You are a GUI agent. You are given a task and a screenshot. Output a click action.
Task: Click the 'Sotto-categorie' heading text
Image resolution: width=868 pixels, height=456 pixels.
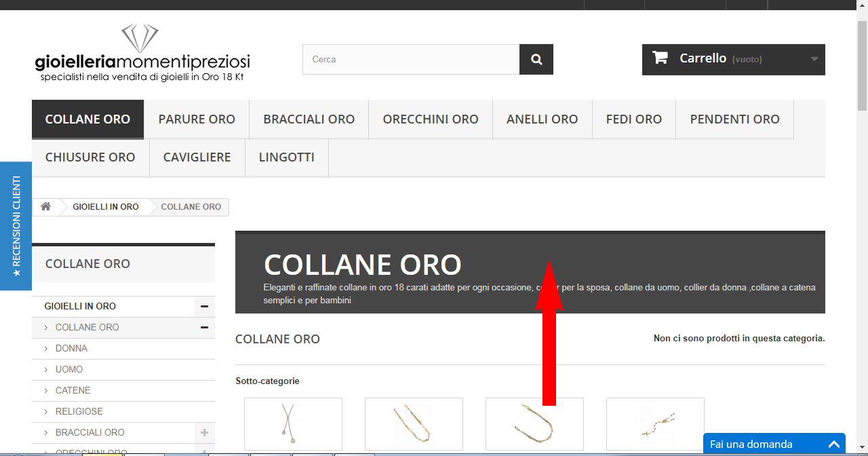267,381
